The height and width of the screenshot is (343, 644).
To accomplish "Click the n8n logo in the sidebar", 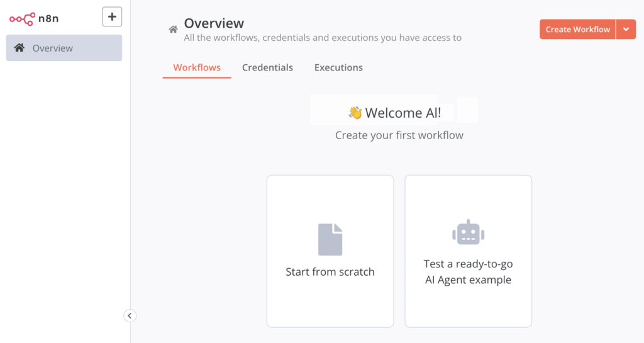I will click(34, 18).
